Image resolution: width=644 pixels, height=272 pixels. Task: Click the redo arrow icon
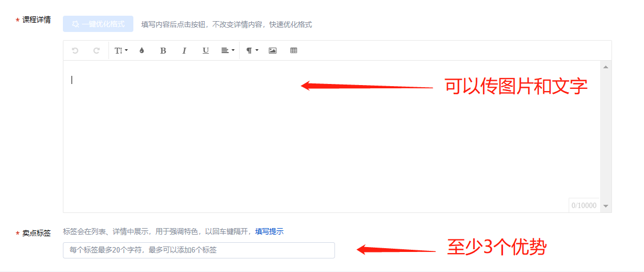pyautogui.click(x=96, y=50)
